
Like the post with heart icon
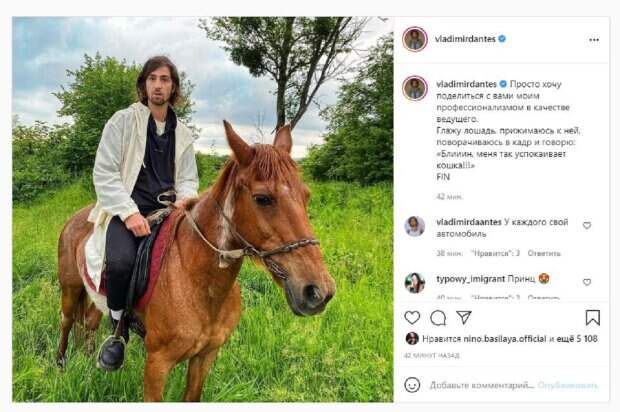[412, 317]
